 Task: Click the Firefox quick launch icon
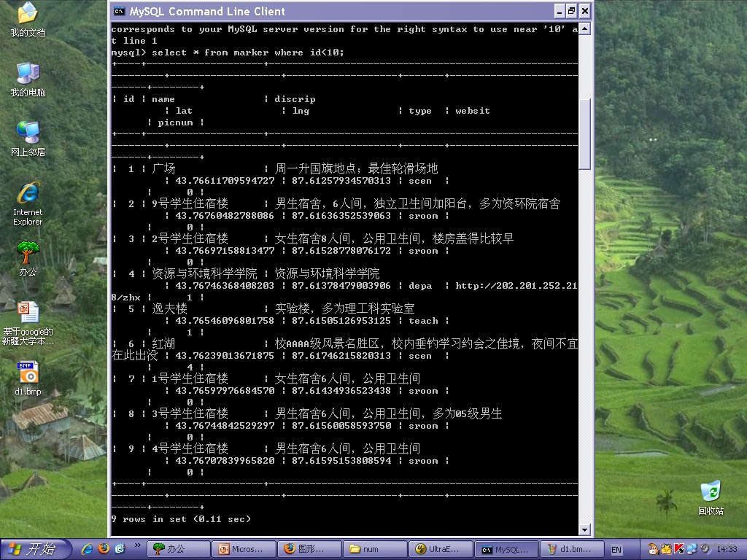104,549
